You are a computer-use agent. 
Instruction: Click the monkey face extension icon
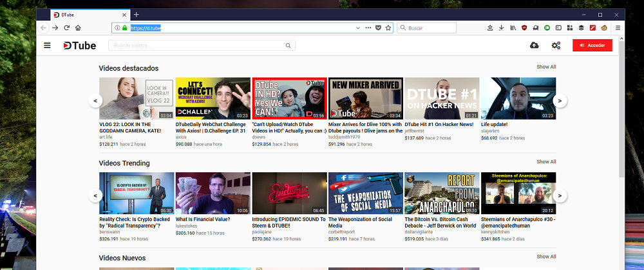pyautogui.click(x=604, y=28)
